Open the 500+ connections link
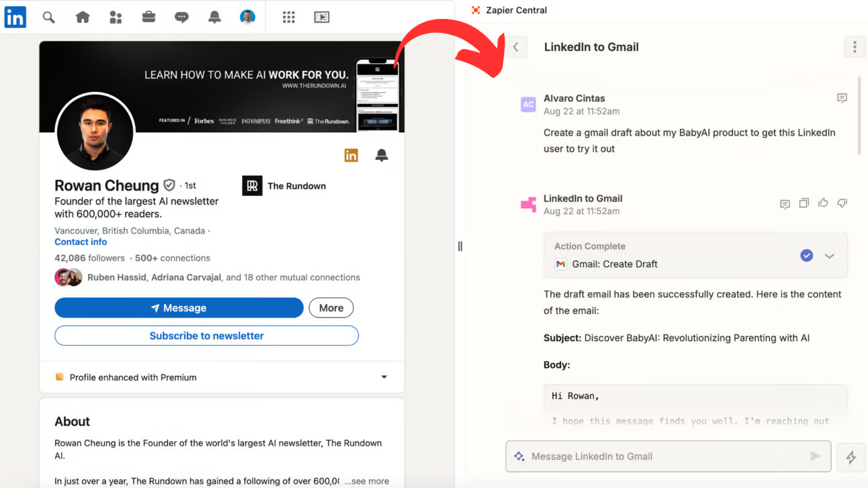The height and width of the screenshot is (488, 868). 173,258
